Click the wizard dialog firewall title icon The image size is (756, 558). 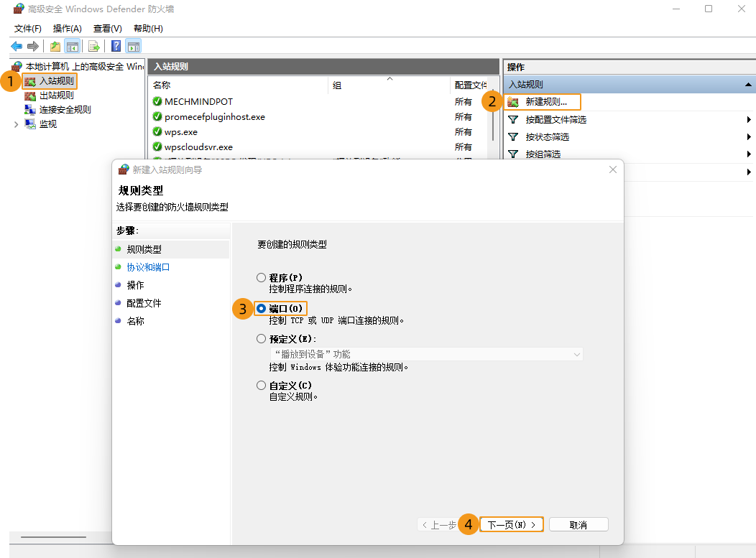(x=124, y=169)
